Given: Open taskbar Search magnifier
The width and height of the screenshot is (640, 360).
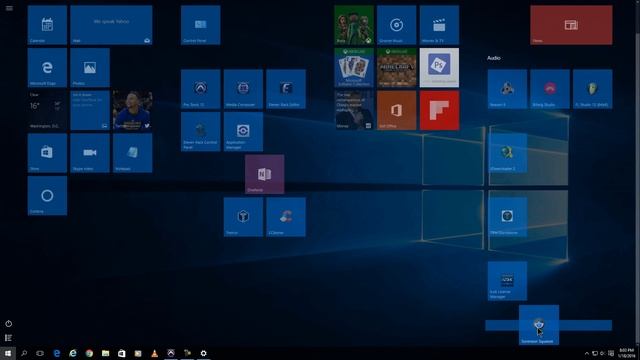Looking at the screenshot, I should pos(24,353).
